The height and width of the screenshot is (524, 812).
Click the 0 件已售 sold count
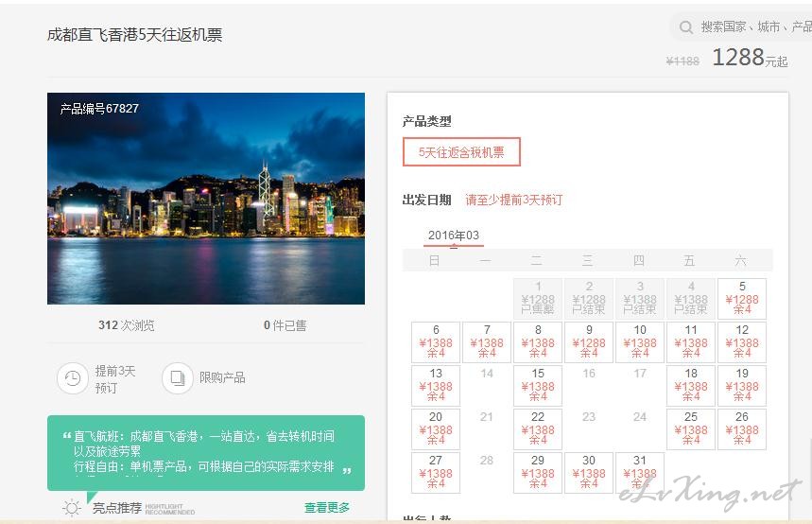pyautogui.click(x=285, y=325)
